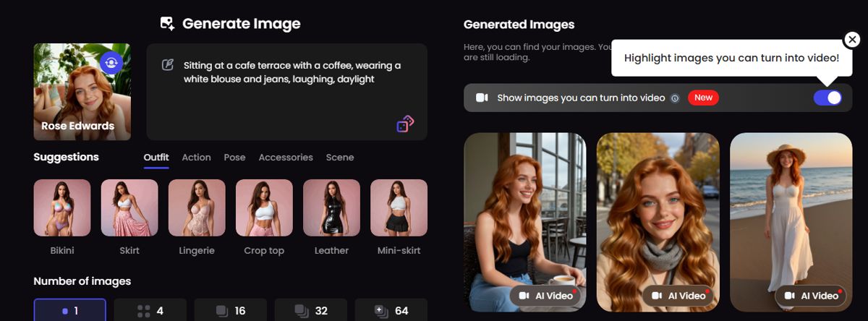The height and width of the screenshot is (321, 868).
Task: Open the Accessories suggestions tab
Action: (286, 158)
